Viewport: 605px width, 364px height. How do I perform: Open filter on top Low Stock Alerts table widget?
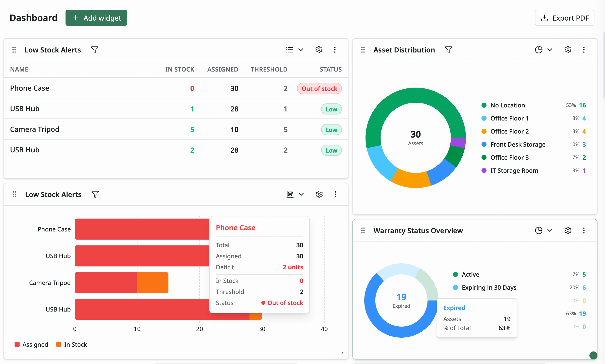point(95,50)
